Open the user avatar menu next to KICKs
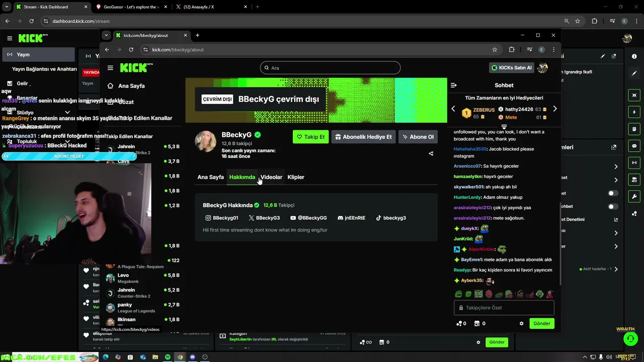 542,67
